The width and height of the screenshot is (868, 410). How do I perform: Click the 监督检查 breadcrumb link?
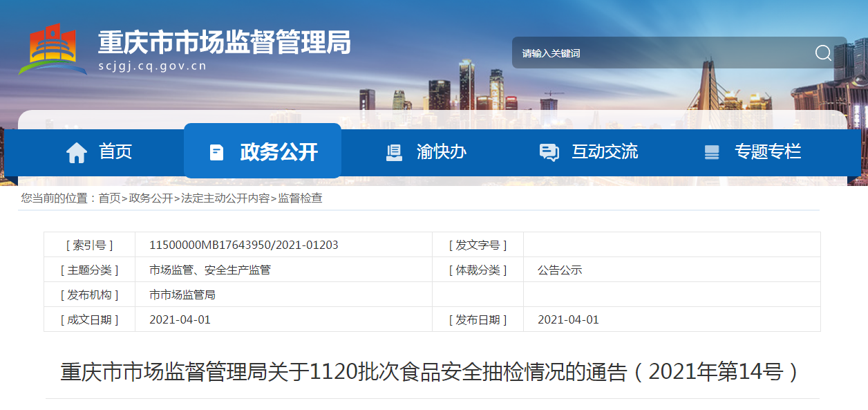click(x=300, y=198)
